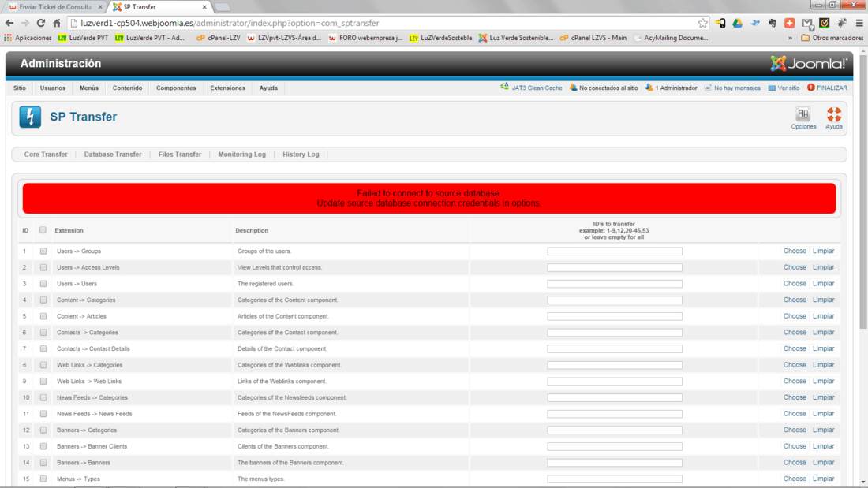Focus the IDs field for Web Links -> Categories

615,365
